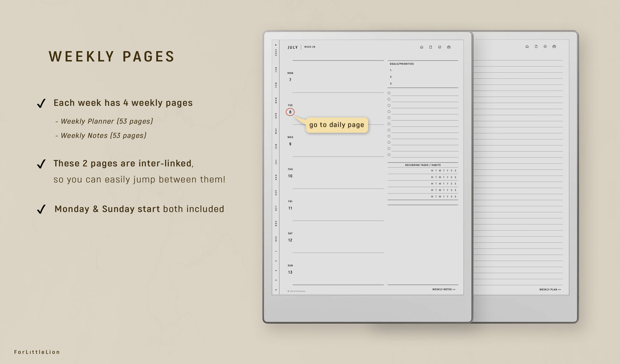620x364 pixels.
Task: Select side tab number 3
Action: pyautogui.click(x=276, y=270)
